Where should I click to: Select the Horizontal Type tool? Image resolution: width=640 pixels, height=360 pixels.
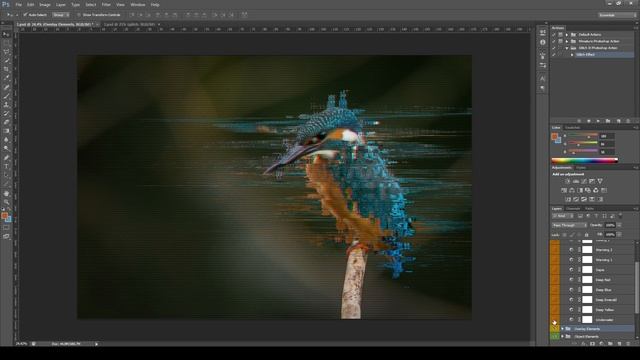tap(6, 166)
